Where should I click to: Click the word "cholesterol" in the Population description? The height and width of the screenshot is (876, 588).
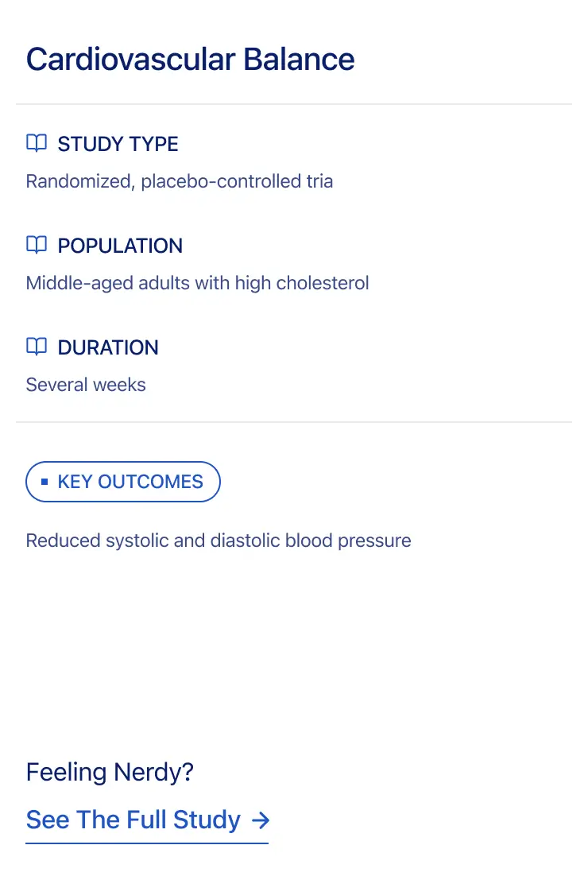pyautogui.click(x=323, y=283)
